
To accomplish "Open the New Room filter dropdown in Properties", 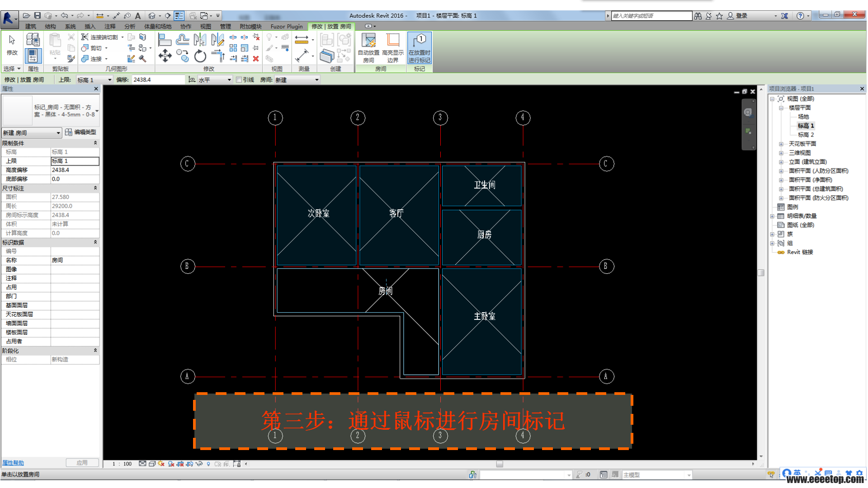I will click(x=31, y=133).
